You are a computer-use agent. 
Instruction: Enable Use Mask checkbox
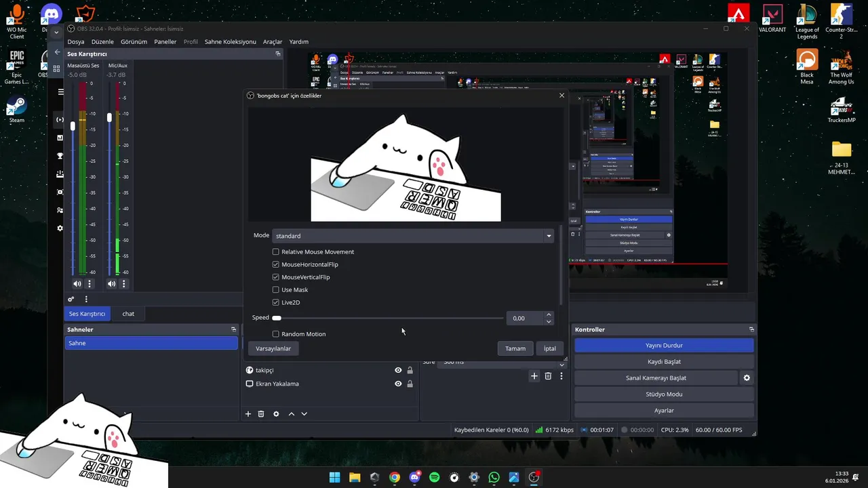pyautogui.click(x=276, y=289)
